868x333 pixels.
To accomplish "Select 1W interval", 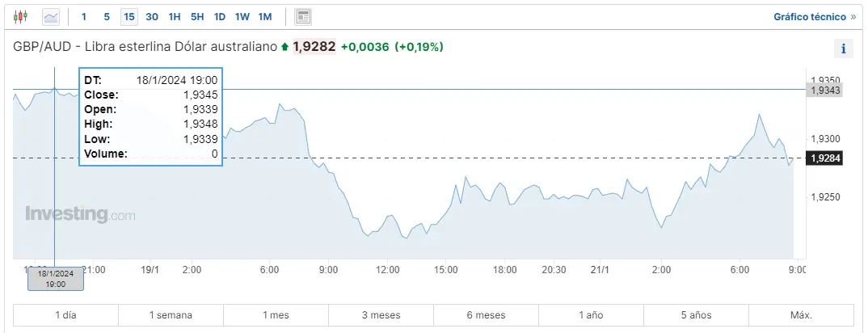I will (x=242, y=17).
